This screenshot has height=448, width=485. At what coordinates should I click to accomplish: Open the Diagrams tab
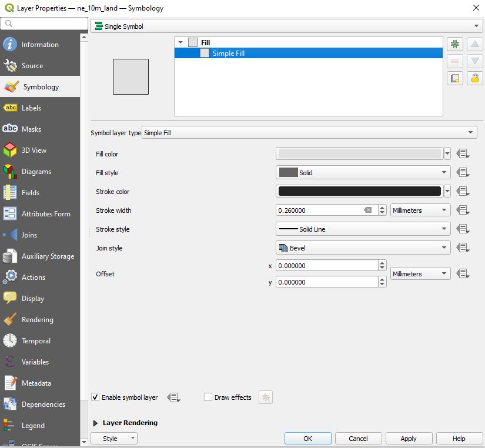click(x=40, y=172)
